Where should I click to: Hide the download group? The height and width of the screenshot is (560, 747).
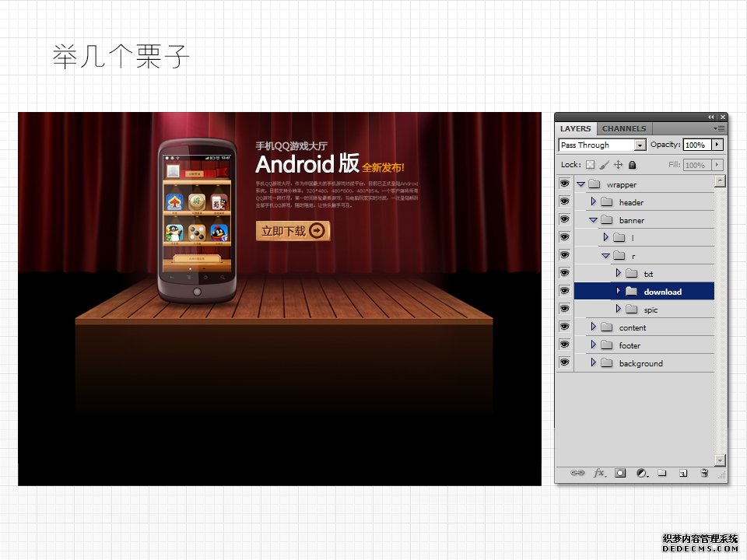565,290
